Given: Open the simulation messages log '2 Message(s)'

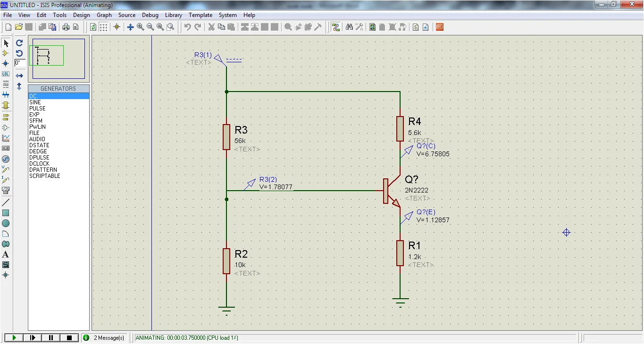Looking at the screenshot, I should click(104, 338).
